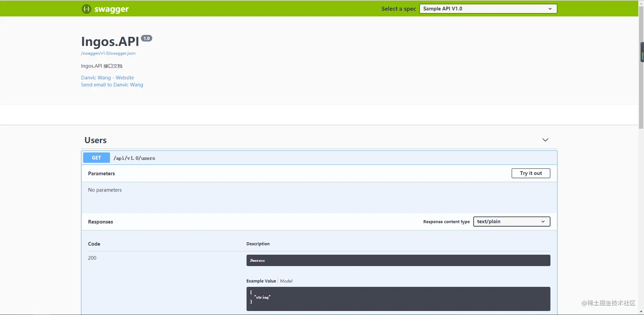Switch to the Model tab
This screenshot has width=644, height=315.
point(286,281)
